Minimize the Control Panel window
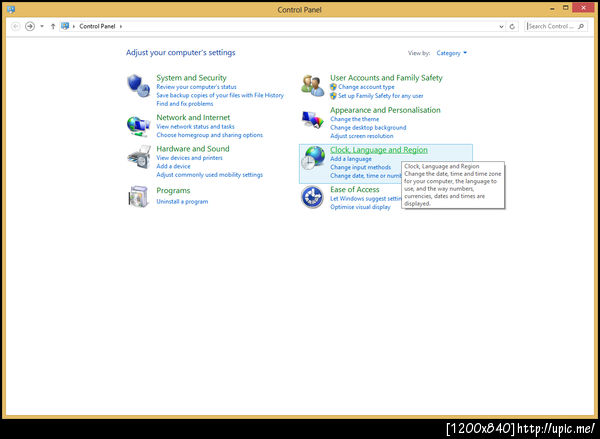Image resolution: width=600 pixels, height=439 pixels. pyautogui.click(x=553, y=8)
